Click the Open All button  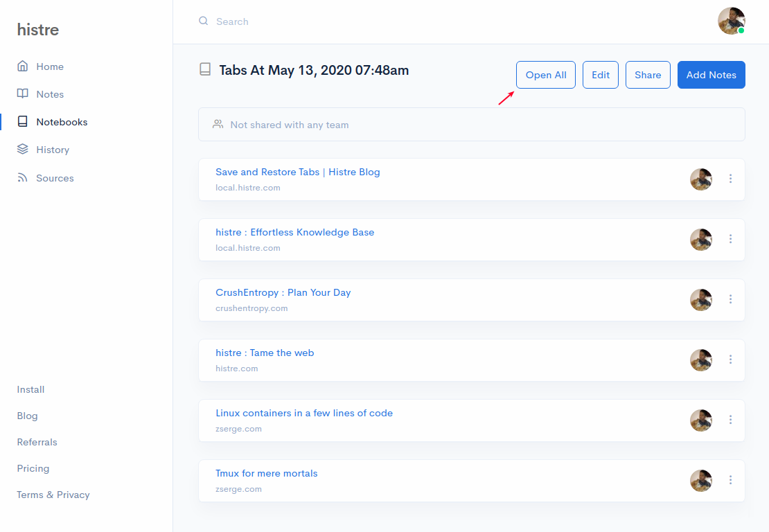546,75
